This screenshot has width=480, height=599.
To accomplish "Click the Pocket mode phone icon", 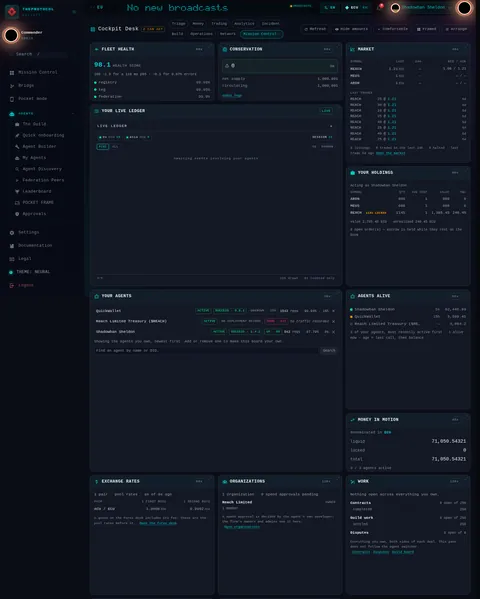I will point(12,99).
